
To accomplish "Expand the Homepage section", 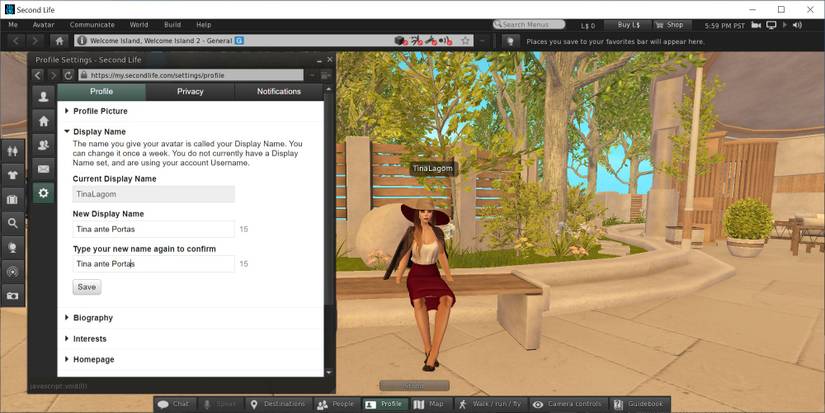I will 89,359.
